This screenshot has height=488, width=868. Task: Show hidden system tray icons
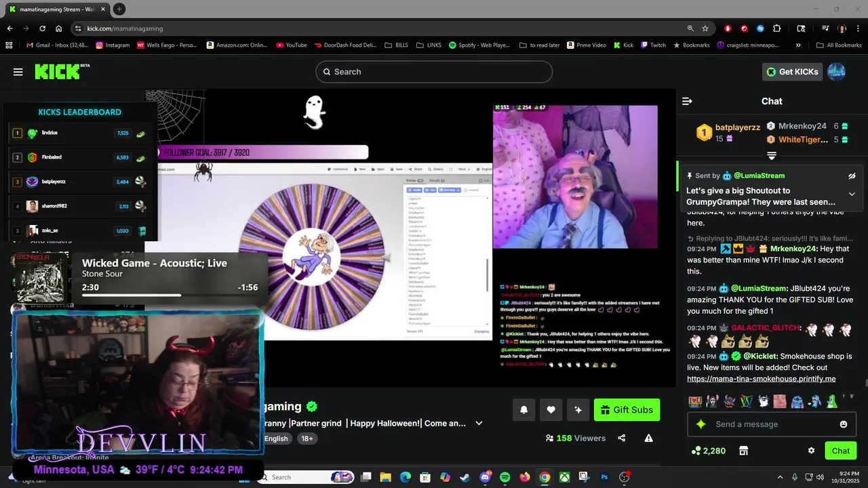779,477
